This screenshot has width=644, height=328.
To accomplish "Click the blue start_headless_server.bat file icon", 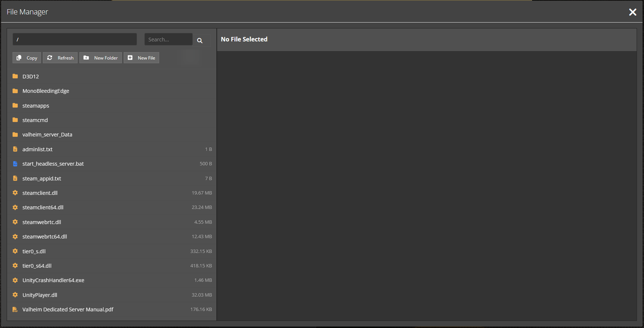I will [15, 164].
